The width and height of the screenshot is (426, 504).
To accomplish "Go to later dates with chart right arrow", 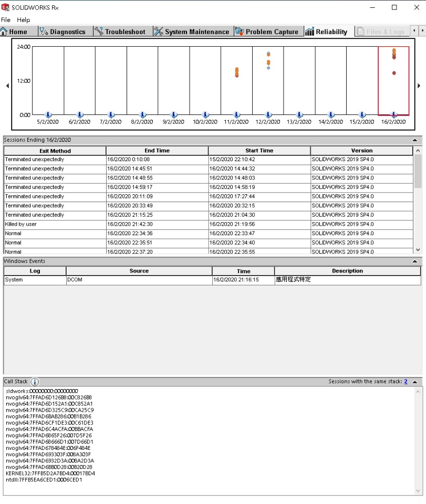I will 419,86.
